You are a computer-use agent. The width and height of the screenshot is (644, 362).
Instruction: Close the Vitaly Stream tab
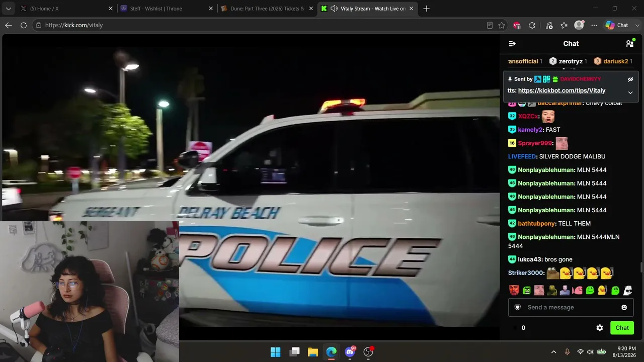(411, 9)
